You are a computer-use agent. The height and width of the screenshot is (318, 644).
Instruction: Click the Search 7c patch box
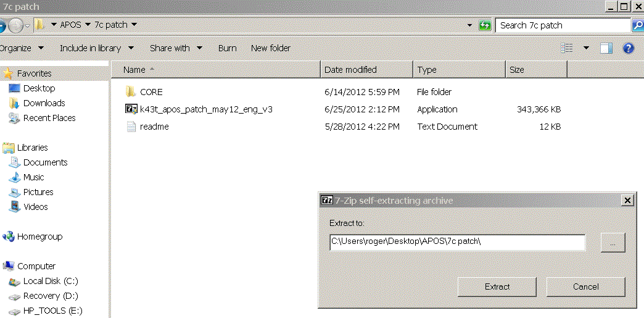click(563, 25)
